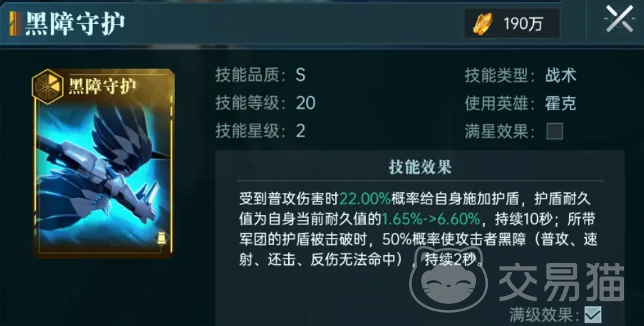This screenshot has height=326, width=644.
Task: Close the 黑障守护 skill panel
Action: 620,19
